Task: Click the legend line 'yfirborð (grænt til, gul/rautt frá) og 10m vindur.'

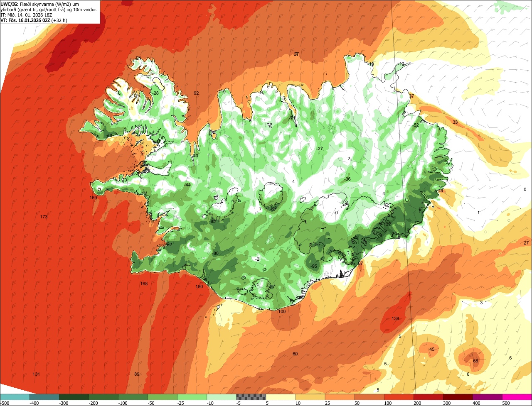Action: click(x=49, y=10)
